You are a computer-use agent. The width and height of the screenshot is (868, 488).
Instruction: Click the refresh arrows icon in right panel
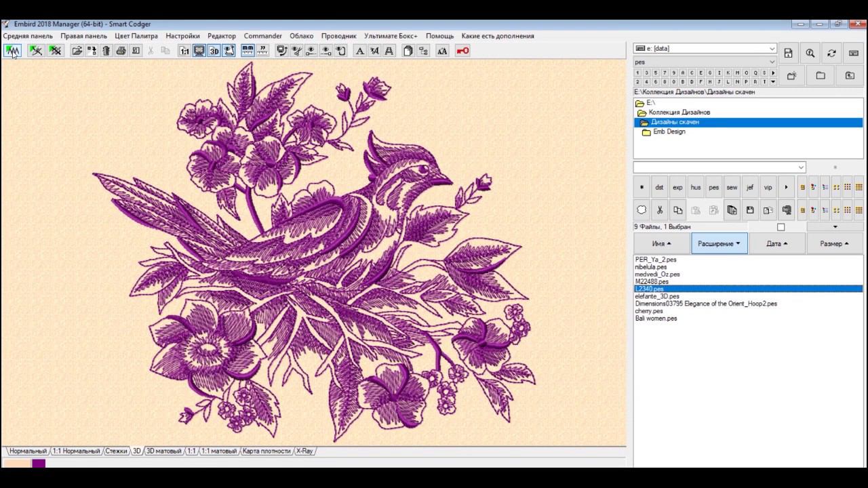click(831, 53)
